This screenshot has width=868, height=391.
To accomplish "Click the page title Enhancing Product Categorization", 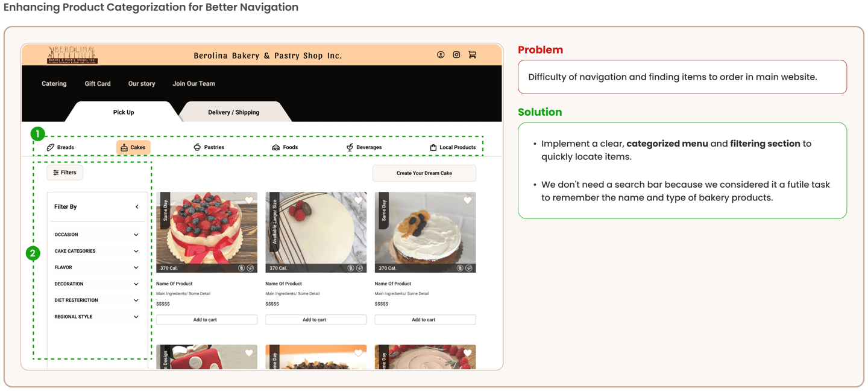I will (151, 7).
